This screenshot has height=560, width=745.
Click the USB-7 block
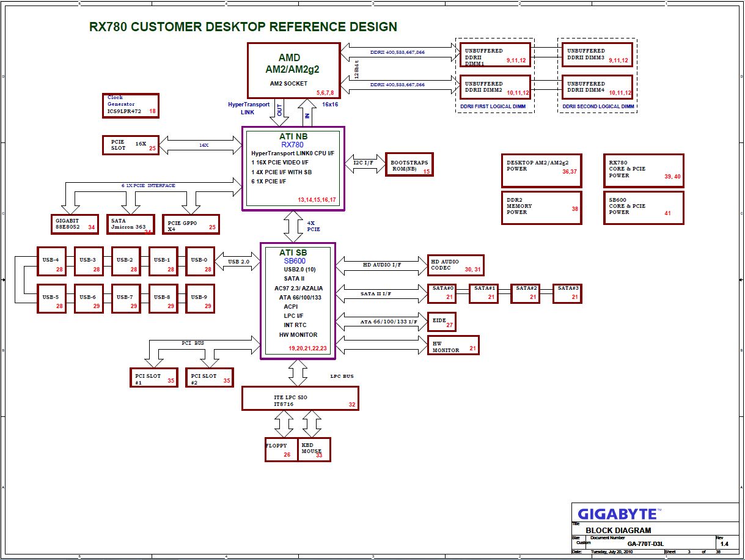pos(127,299)
